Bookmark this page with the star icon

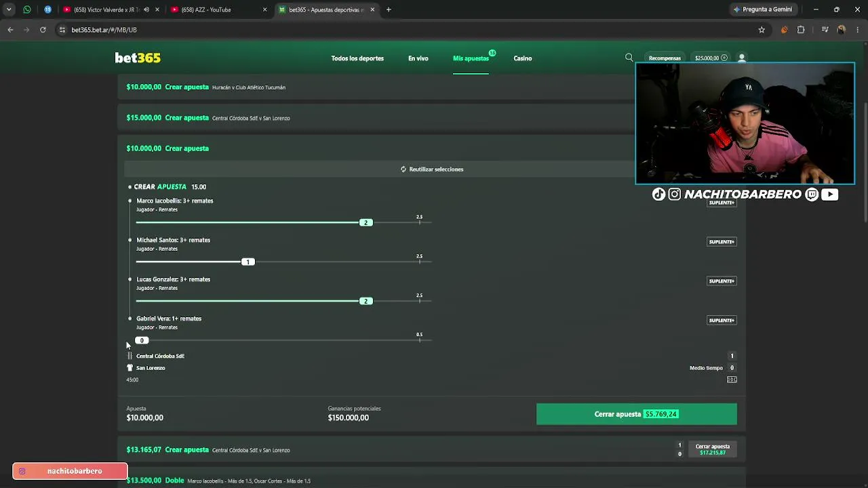click(762, 30)
